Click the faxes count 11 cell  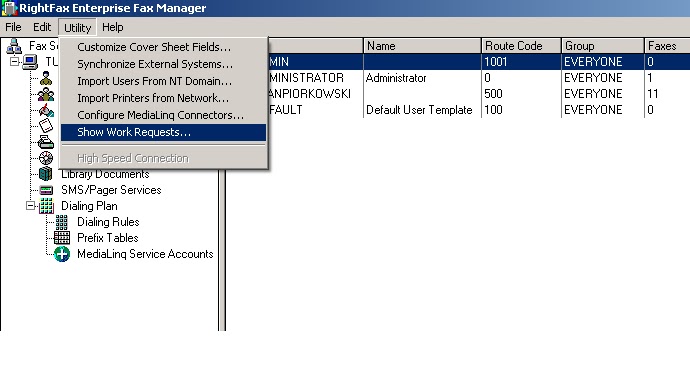[x=653, y=94]
